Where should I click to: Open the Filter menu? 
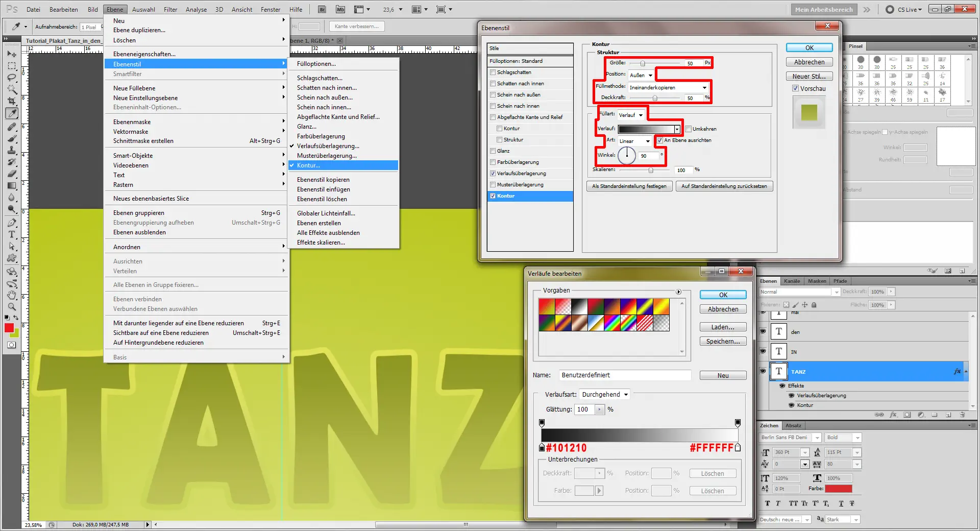(170, 9)
